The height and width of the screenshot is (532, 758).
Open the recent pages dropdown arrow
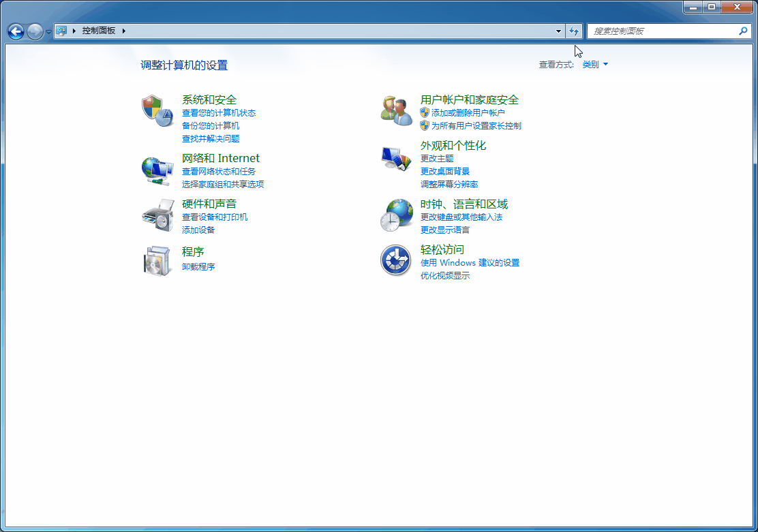[x=48, y=32]
